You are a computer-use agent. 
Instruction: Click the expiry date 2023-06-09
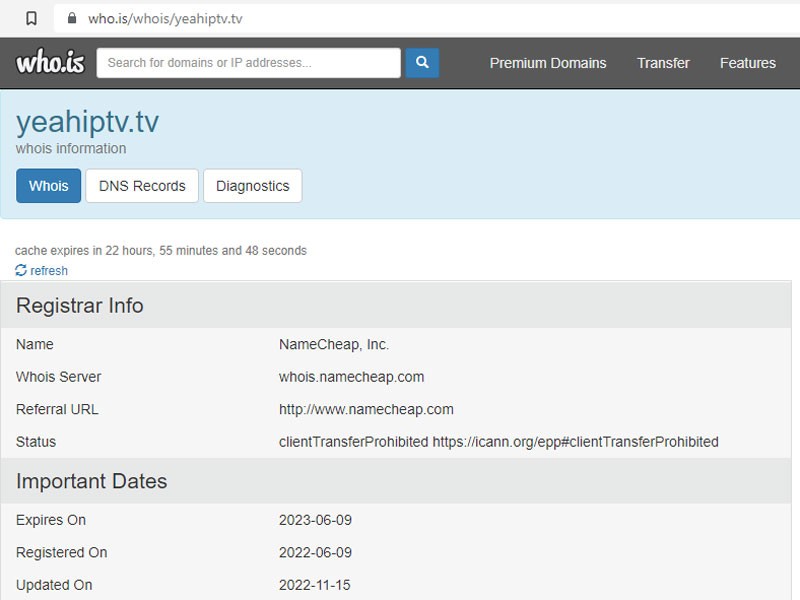click(x=315, y=520)
